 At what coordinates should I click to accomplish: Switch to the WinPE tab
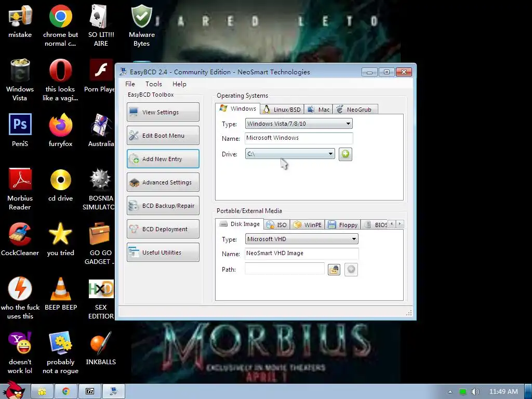click(x=308, y=224)
